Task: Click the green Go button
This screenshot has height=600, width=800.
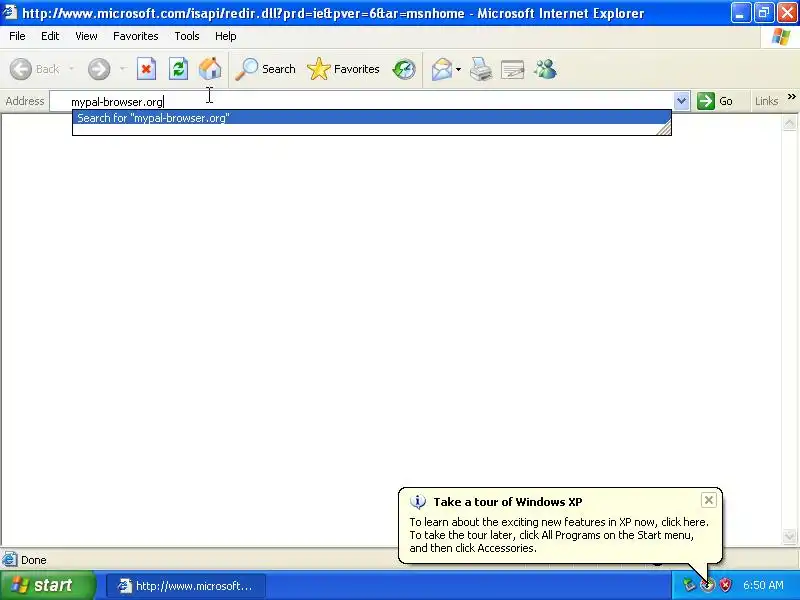Action: (x=715, y=101)
